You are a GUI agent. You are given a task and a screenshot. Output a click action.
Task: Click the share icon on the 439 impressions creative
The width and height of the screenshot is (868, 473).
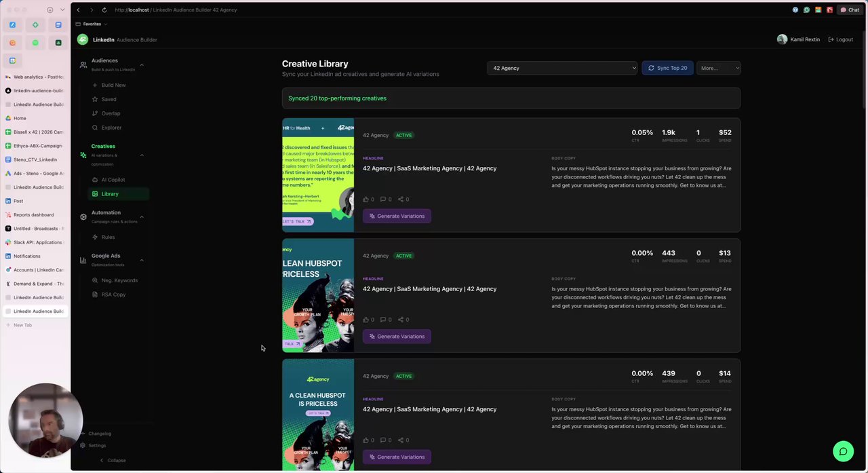(x=401, y=440)
